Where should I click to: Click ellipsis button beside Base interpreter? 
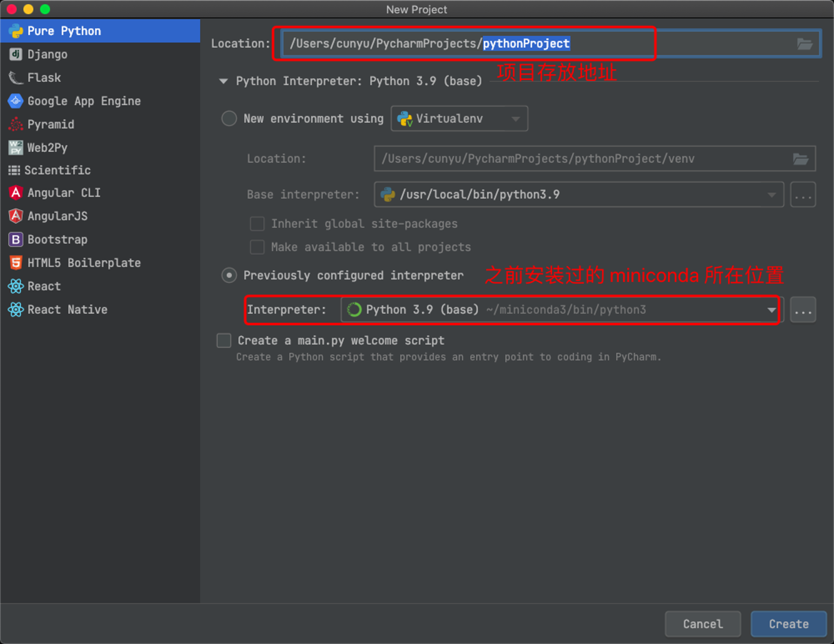tap(803, 195)
